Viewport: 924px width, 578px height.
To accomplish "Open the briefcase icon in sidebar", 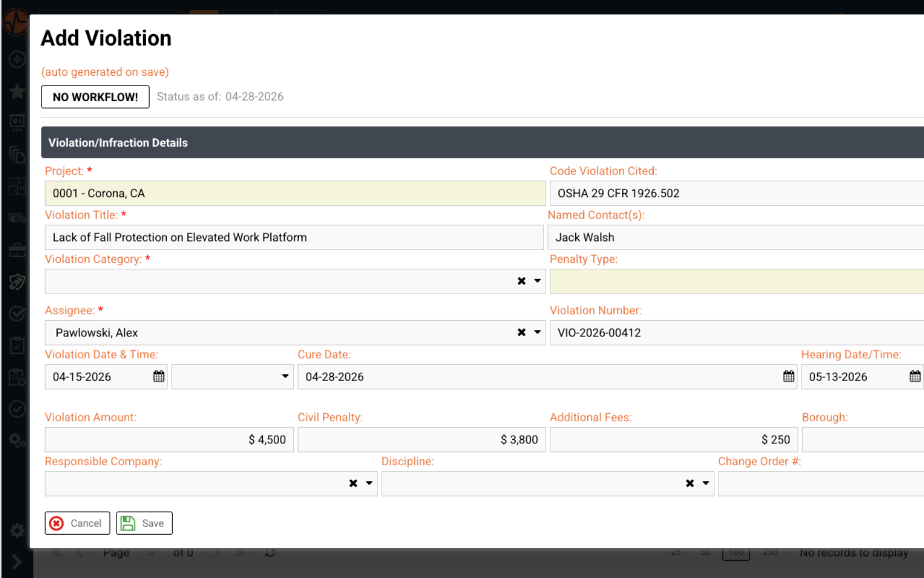I will pos(17,250).
